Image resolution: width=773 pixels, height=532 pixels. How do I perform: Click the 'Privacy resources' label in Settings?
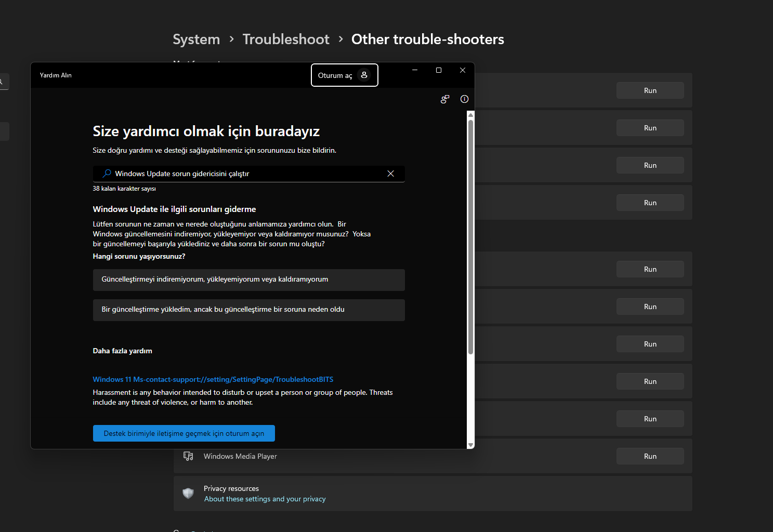coord(231,488)
